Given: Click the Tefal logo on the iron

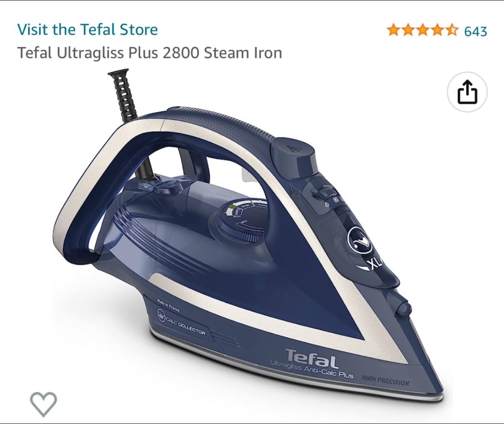Looking at the screenshot, I should point(312,358).
